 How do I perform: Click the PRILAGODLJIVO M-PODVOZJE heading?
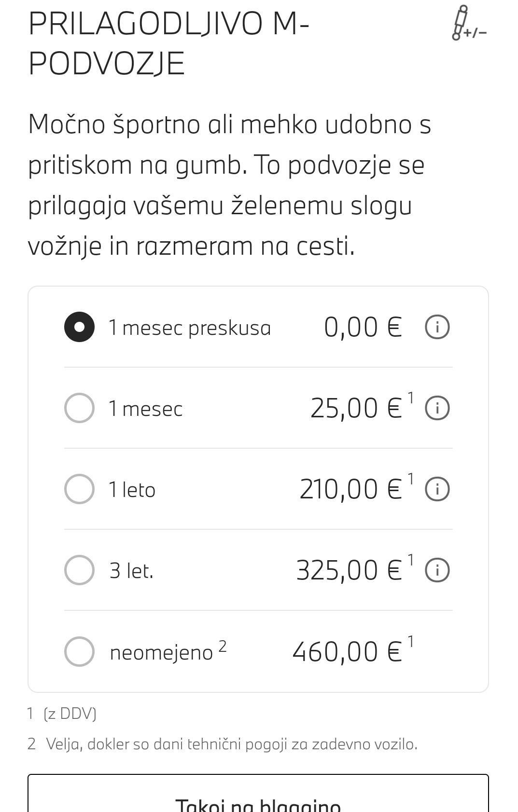[x=169, y=43]
